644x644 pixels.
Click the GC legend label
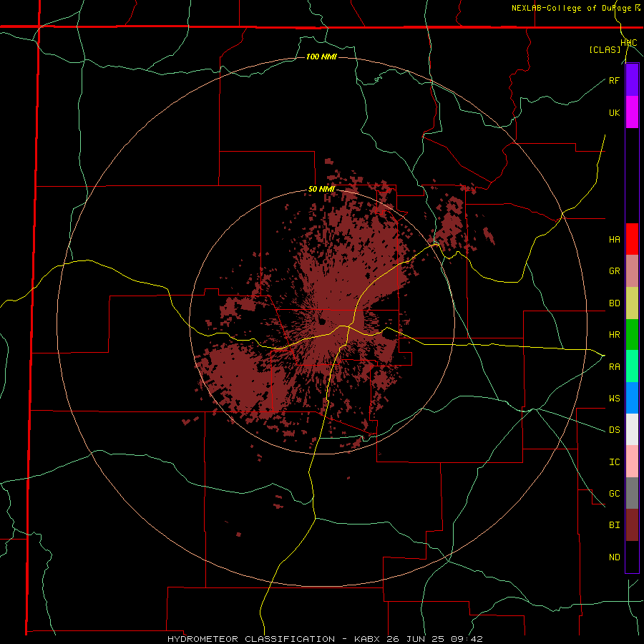pos(614,494)
